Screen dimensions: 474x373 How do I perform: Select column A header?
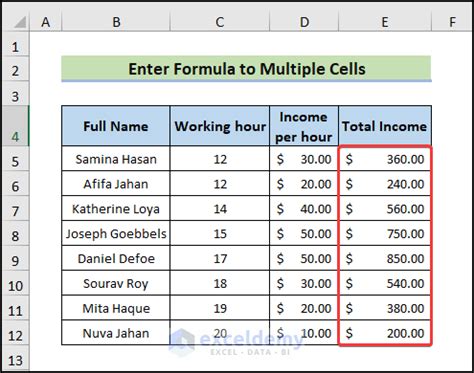pyautogui.click(x=46, y=22)
